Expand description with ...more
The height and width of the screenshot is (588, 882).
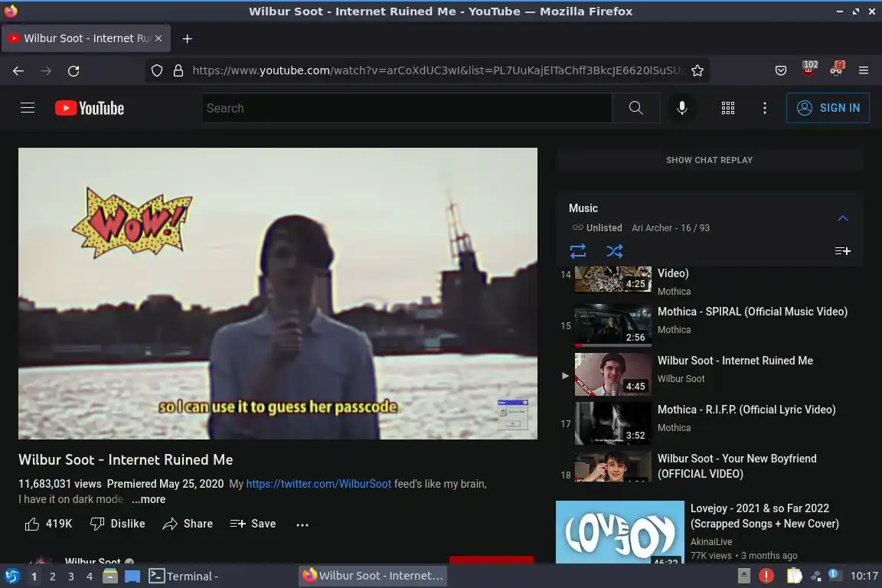(149, 499)
